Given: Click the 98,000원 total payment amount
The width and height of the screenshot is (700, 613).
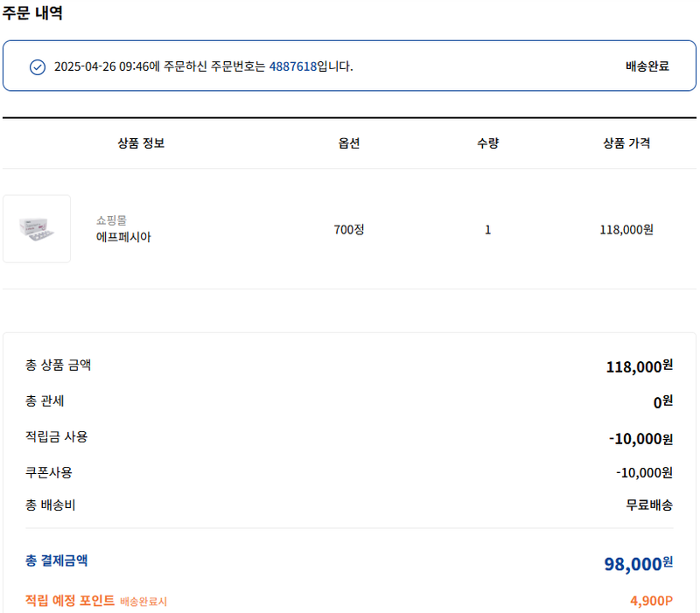Looking at the screenshot, I should (x=638, y=564).
